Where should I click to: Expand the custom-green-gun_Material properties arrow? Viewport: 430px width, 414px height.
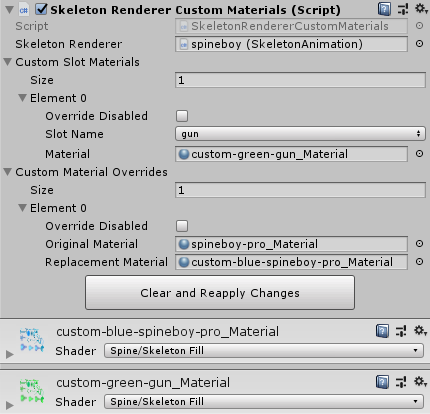10,405
